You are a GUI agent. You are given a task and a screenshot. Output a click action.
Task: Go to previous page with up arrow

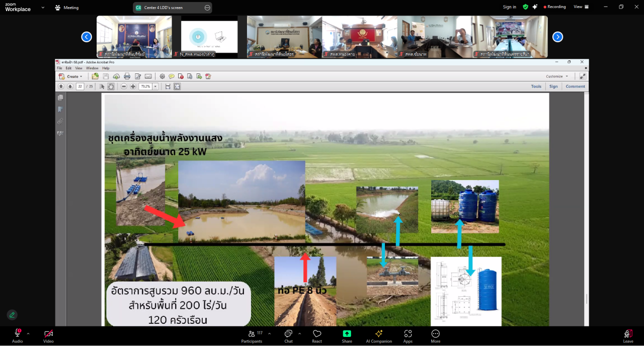click(61, 86)
